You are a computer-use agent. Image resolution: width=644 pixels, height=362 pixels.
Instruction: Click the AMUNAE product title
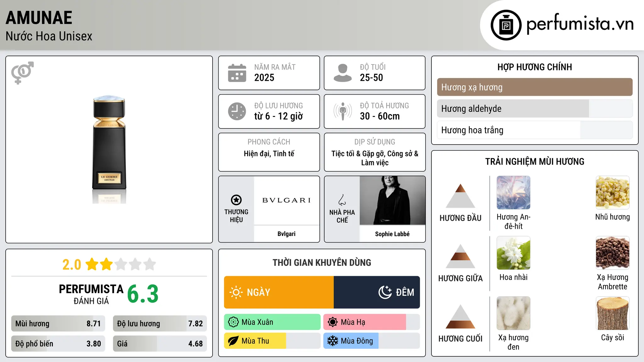[x=39, y=18]
